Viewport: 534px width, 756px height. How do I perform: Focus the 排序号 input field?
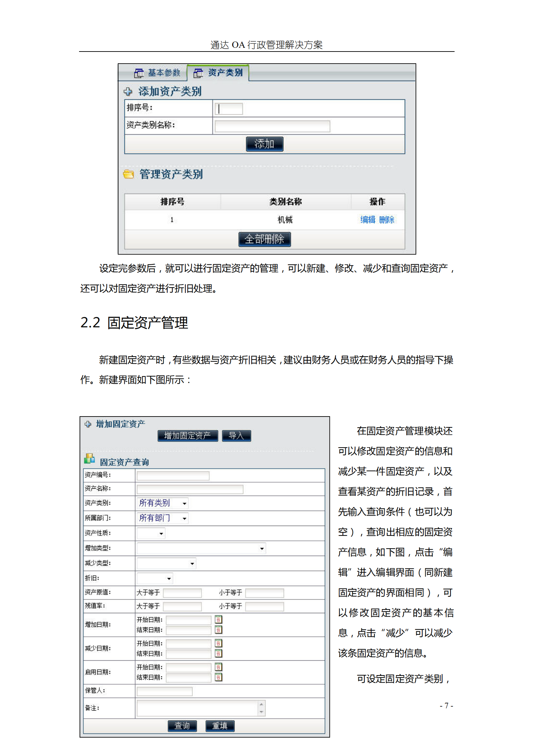(x=228, y=108)
